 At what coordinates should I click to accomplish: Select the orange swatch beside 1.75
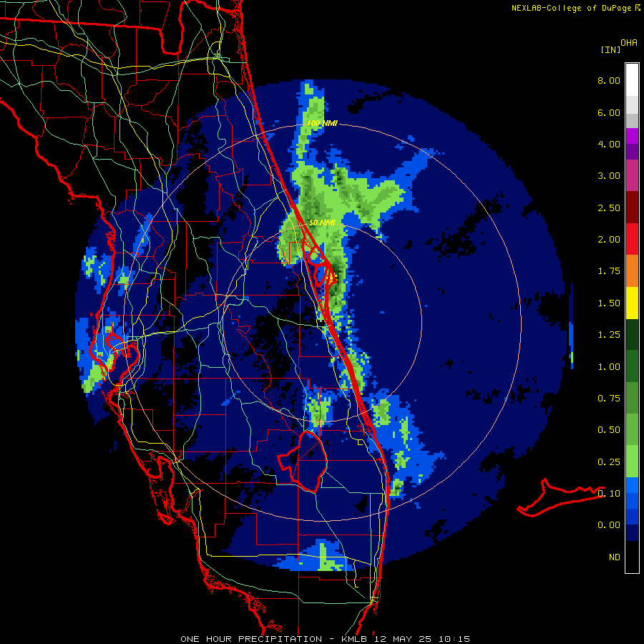[632, 271]
